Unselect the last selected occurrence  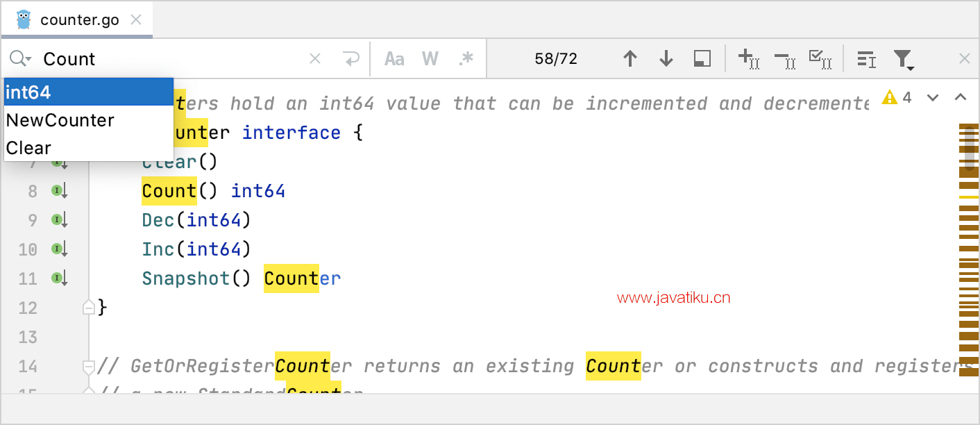784,60
